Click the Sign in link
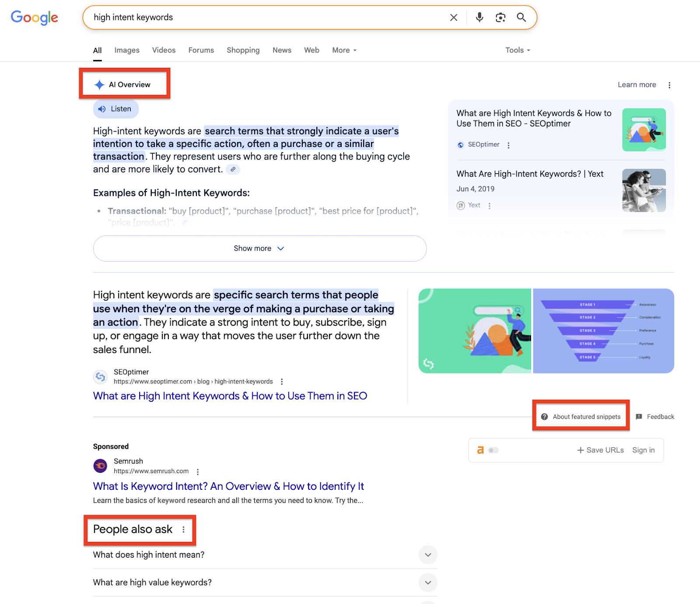Image resolution: width=700 pixels, height=604 pixels. (x=644, y=450)
